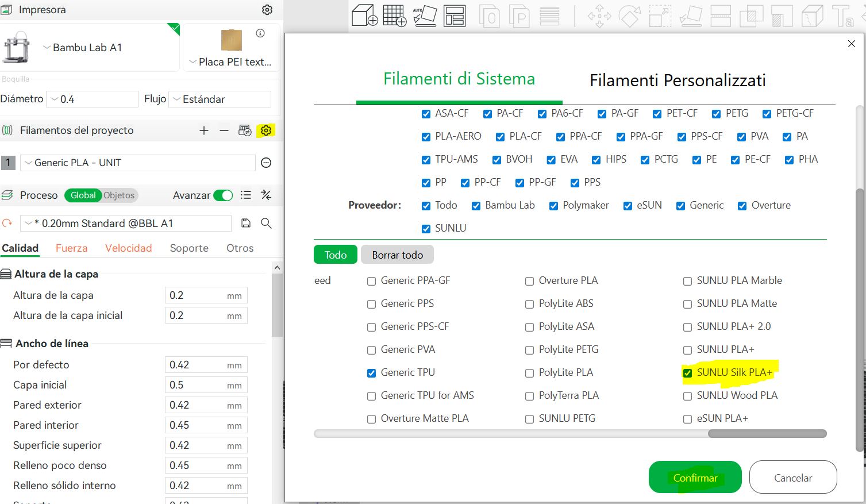Expand the Generic PLA - UNIT filament dropdown
This screenshot has width=866, height=504.
click(138, 163)
